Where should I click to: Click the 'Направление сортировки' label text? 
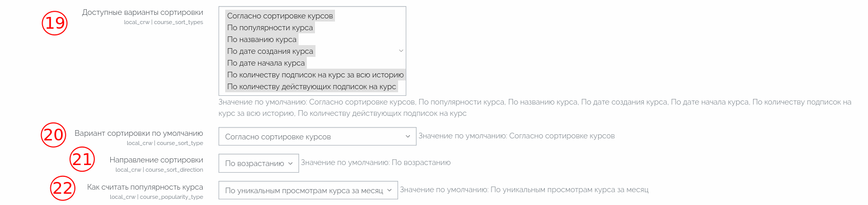[x=156, y=160]
